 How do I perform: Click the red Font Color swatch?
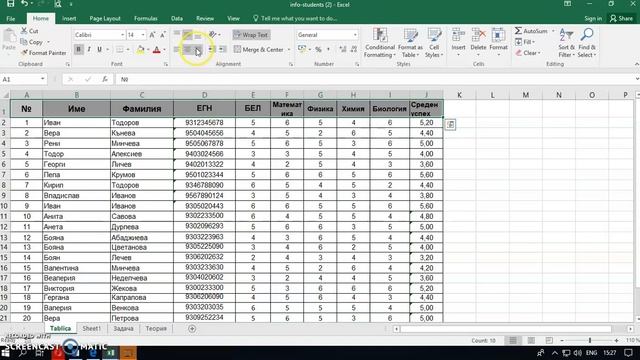[156, 50]
